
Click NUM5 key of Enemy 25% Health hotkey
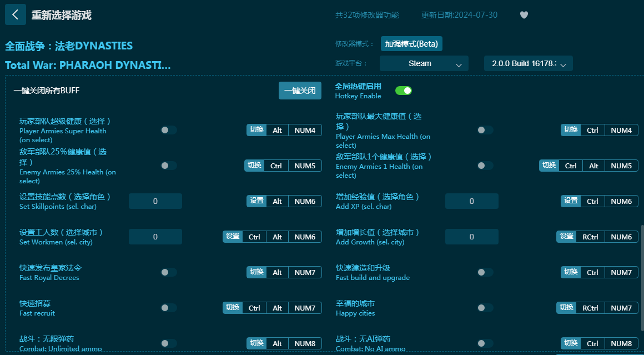click(x=305, y=166)
